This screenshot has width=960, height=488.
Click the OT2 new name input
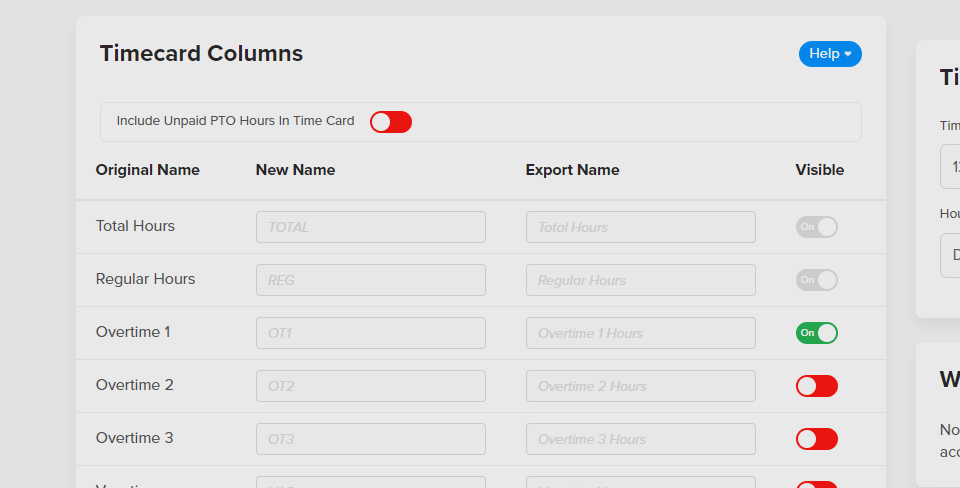click(x=370, y=386)
